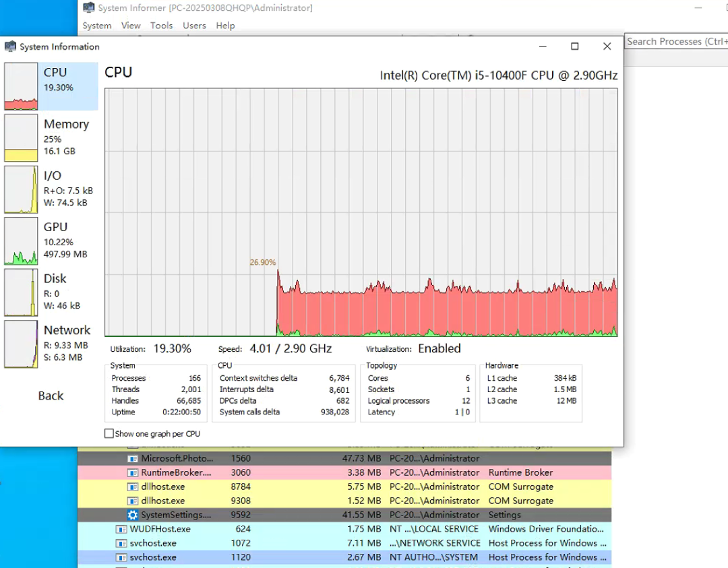The image size is (728, 568).
Task: Select the CPU mini graph thumbnail
Action: tap(21, 86)
